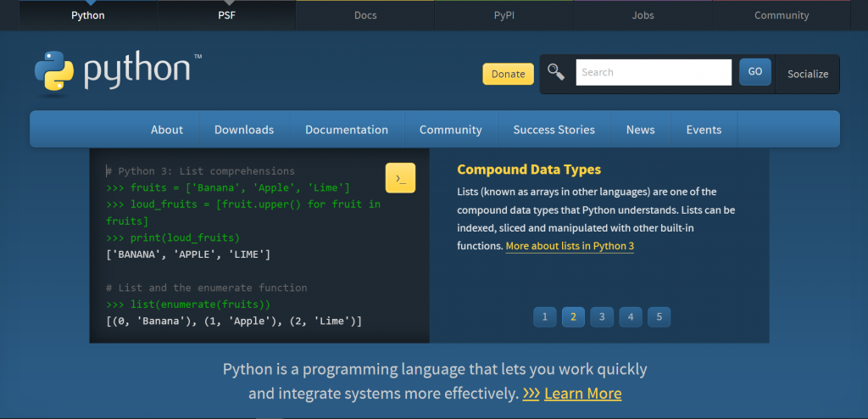This screenshot has height=419, width=868.
Task: Click the '# Python 3: List comprehensions' comment
Action: (x=200, y=171)
